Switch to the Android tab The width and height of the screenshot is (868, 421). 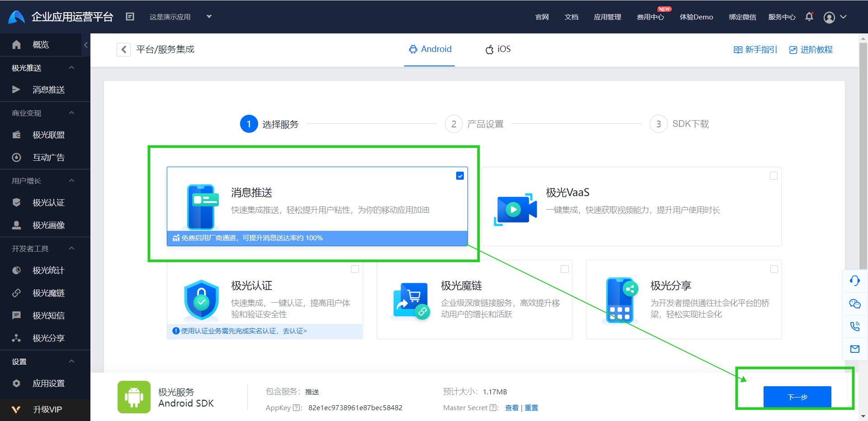(430, 49)
